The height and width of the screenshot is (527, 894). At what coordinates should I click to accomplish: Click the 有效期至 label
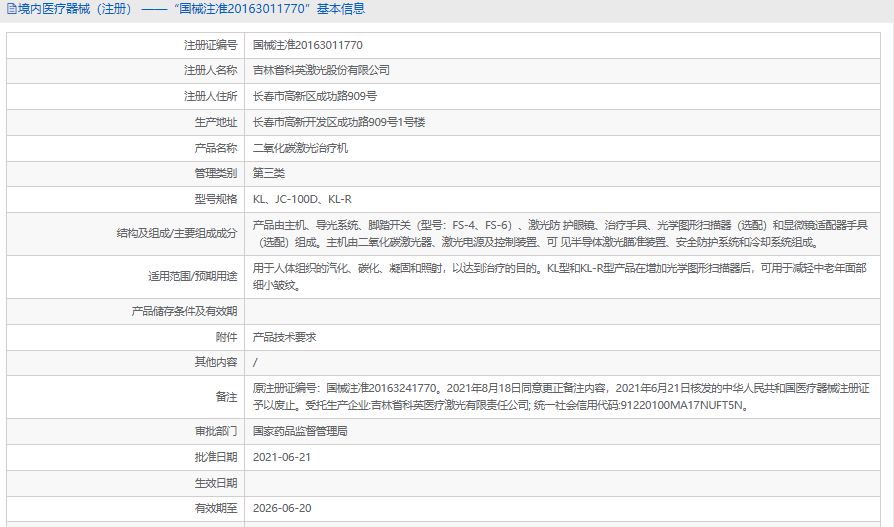point(216,508)
